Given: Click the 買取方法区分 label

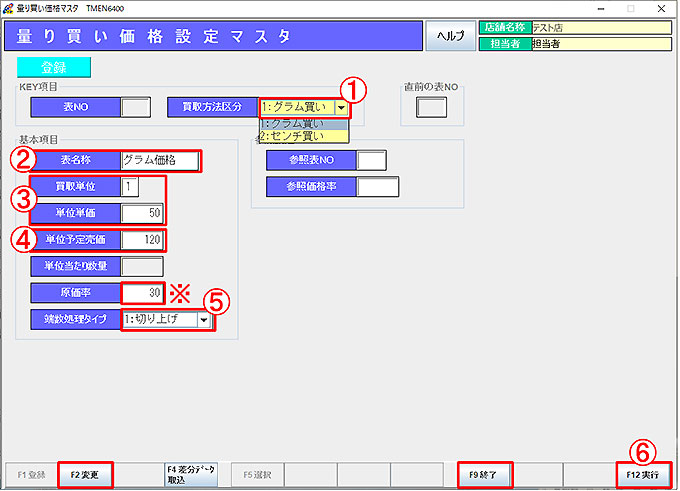Looking at the screenshot, I should pyautogui.click(x=213, y=107).
